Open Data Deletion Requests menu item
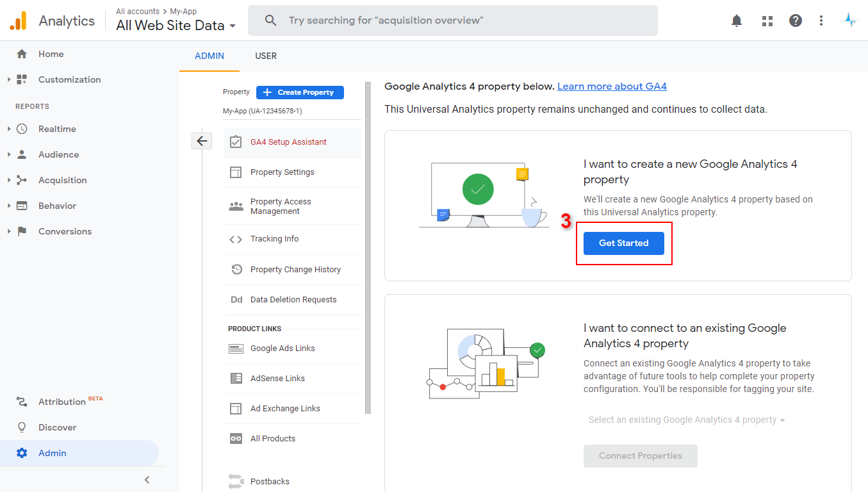The width and height of the screenshot is (868, 492). 293,300
